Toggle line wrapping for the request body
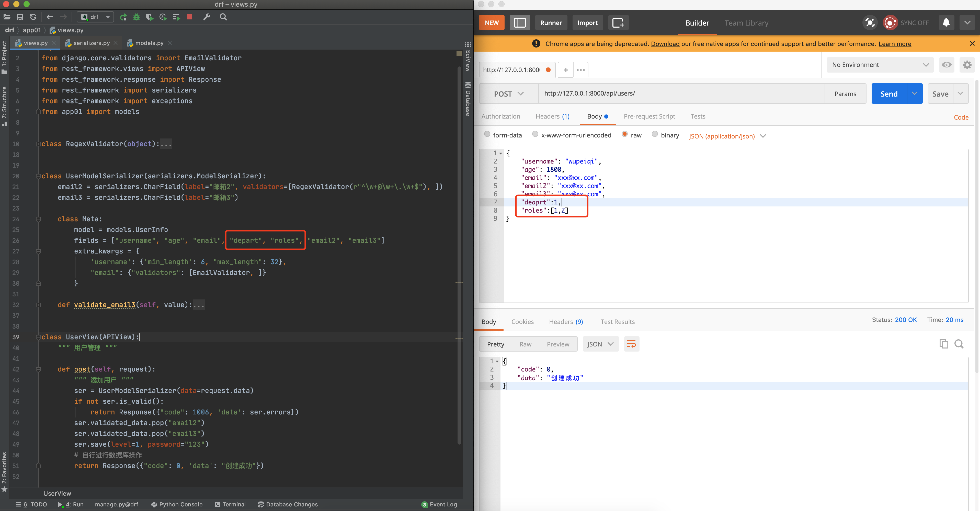The image size is (980, 511). pos(632,344)
